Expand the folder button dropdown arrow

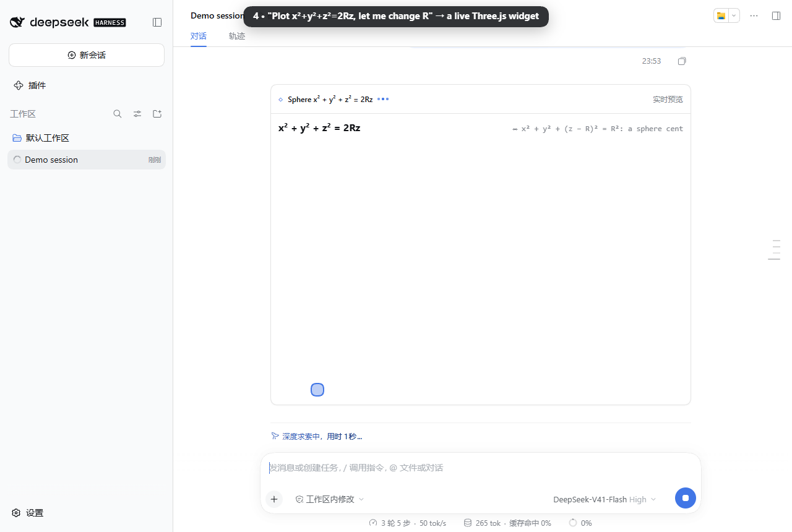pyautogui.click(x=734, y=15)
